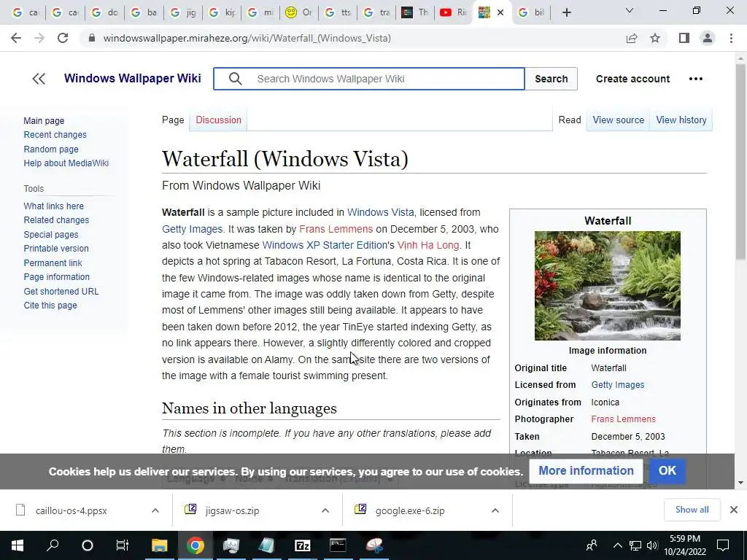Viewport: 747px width, 560px height.
Task: Open View history tab
Action: (681, 120)
